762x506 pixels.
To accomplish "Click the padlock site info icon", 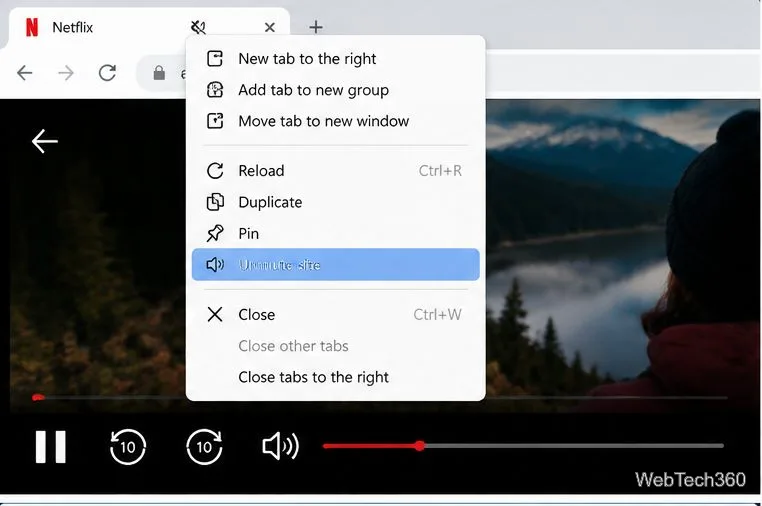I will 159,73.
